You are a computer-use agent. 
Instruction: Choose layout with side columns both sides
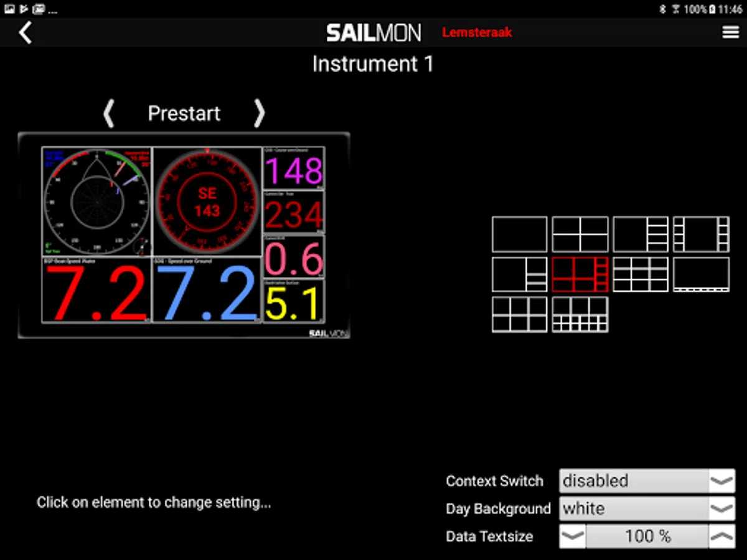point(701,234)
